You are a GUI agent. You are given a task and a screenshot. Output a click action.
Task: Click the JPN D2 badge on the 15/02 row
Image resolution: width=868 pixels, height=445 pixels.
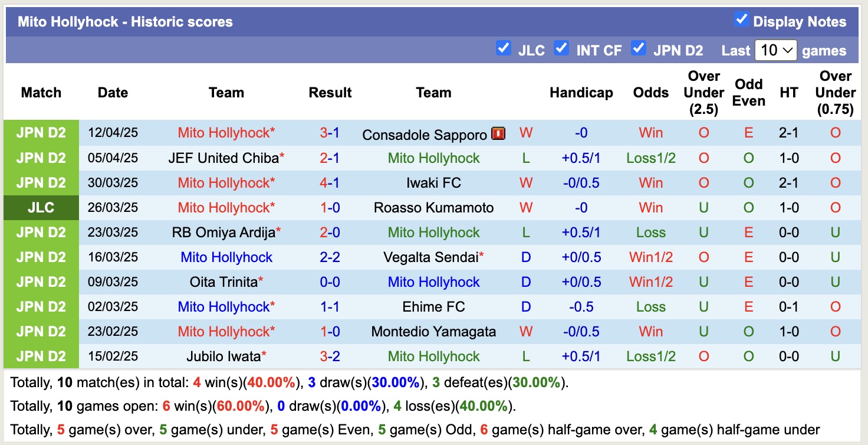41,356
